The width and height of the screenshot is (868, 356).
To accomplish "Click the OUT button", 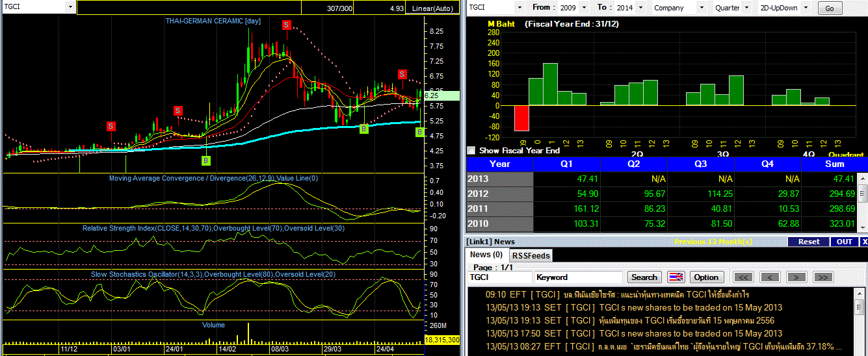I will pos(844,242).
